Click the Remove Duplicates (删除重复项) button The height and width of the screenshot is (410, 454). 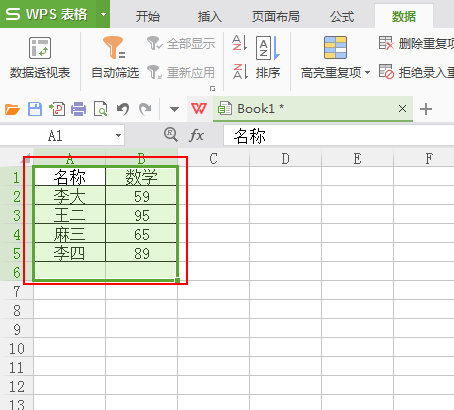[x=416, y=43]
